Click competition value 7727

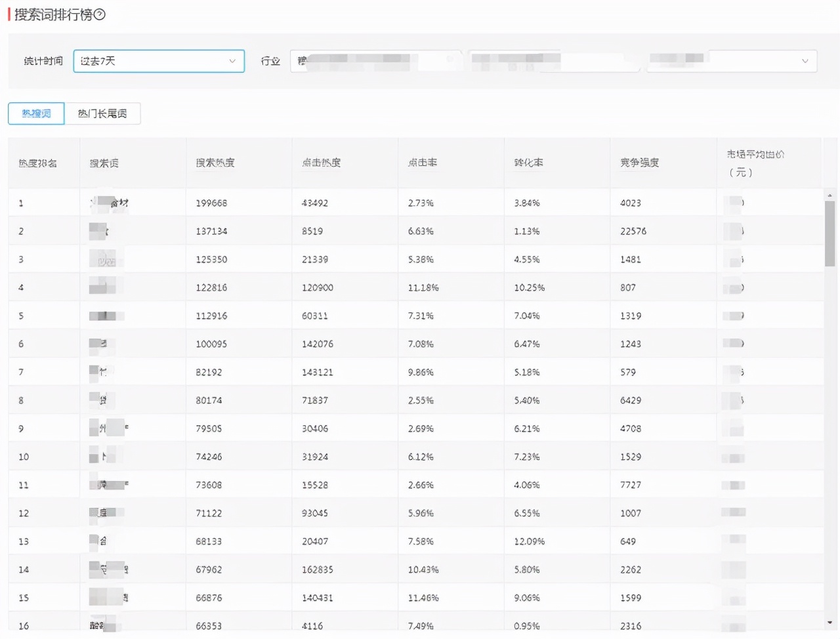[x=631, y=485]
